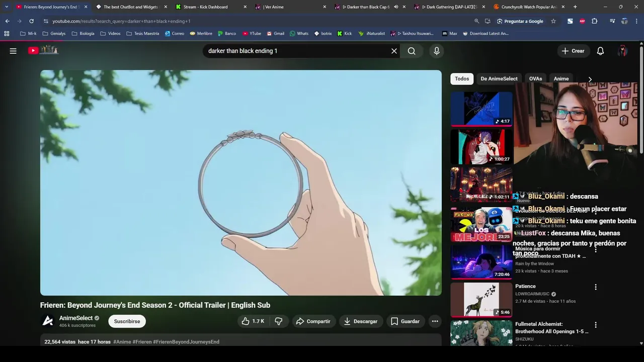Open the iNaturalist bookmark

[371, 34]
